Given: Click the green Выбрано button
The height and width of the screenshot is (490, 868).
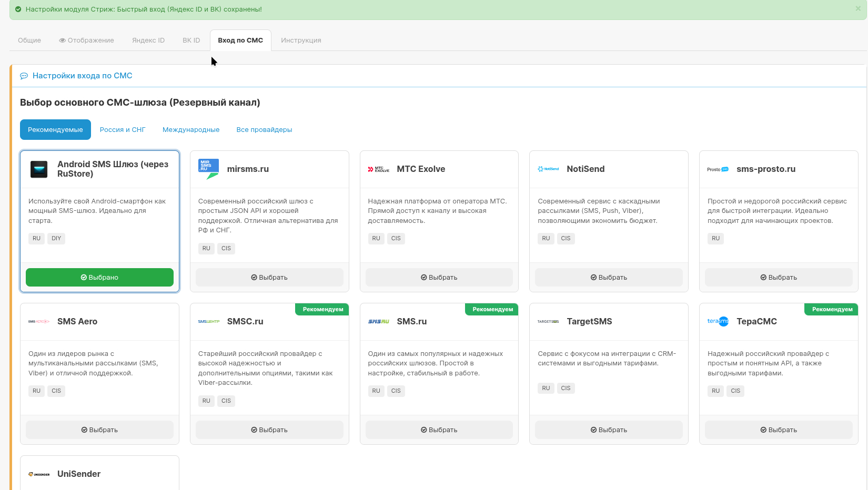Looking at the screenshot, I should click(99, 278).
